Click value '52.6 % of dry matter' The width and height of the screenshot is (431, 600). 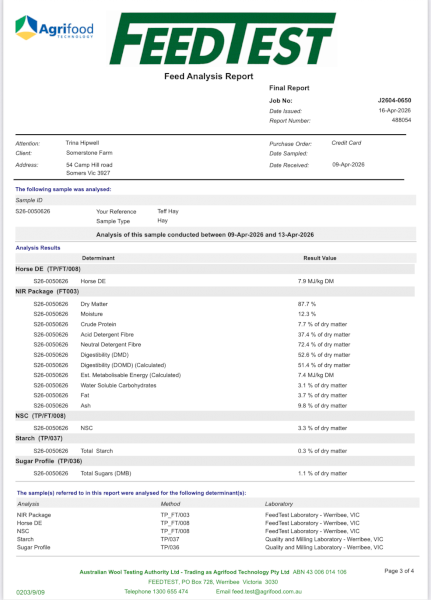(324, 355)
